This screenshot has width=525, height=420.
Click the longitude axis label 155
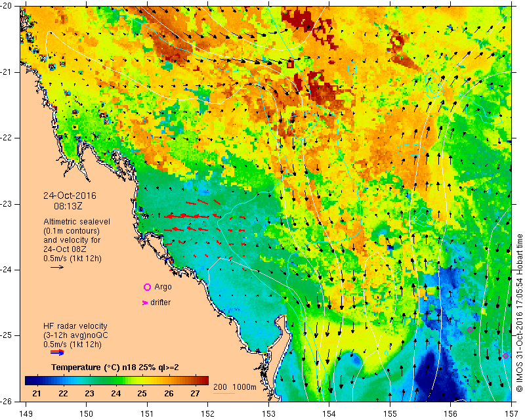click(x=390, y=414)
